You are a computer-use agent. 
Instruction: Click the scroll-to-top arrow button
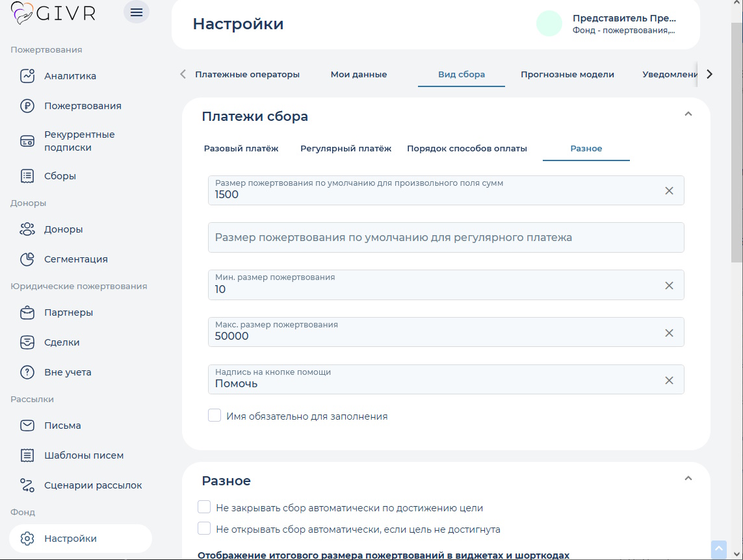719,549
